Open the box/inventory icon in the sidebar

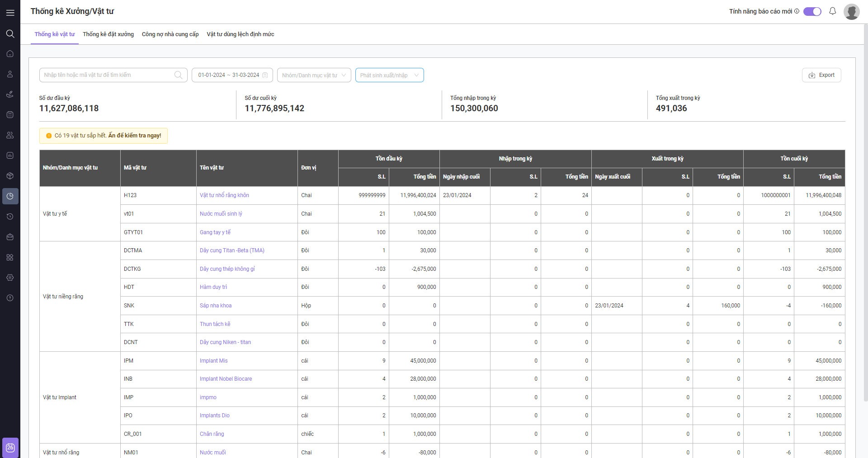coord(10,176)
